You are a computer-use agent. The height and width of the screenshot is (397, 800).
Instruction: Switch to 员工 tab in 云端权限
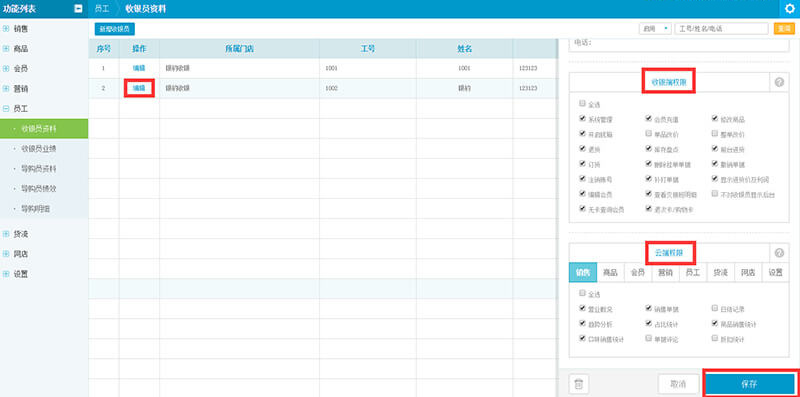pyautogui.click(x=693, y=272)
